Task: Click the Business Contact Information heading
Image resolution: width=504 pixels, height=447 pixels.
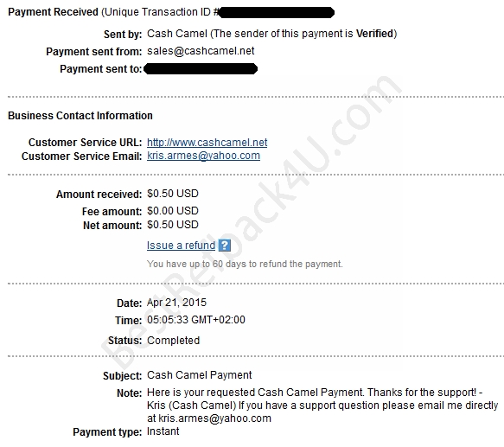Action: tap(80, 116)
